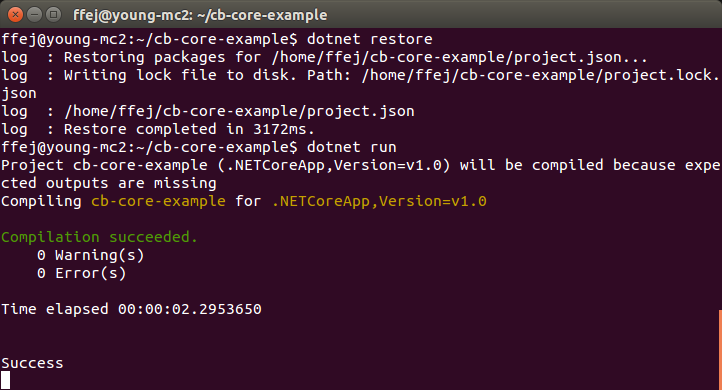Minimize the terminal window
Viewport: 722px width, 390px height.
35,15
